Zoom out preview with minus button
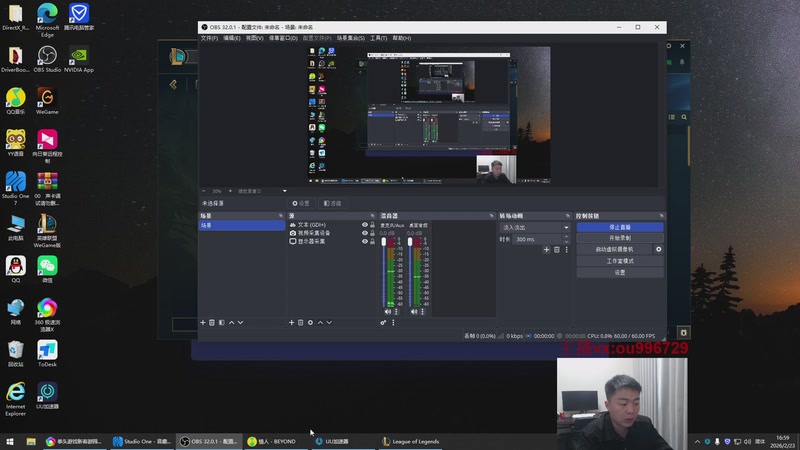Screen dimensions: 800x450 tap(204, 191)
